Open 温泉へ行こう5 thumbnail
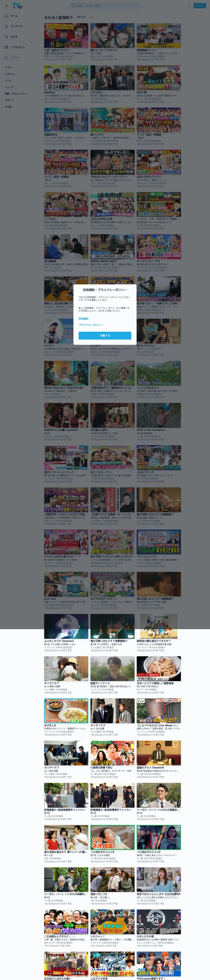The width and height of the screenshot is (210, 980). pos(112,880)
